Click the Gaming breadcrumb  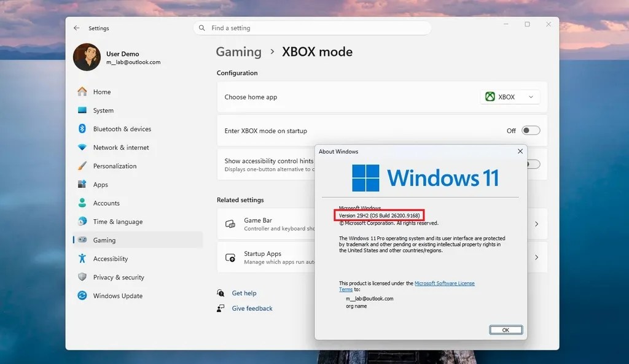pyautogui.click(x=239, y=52)
